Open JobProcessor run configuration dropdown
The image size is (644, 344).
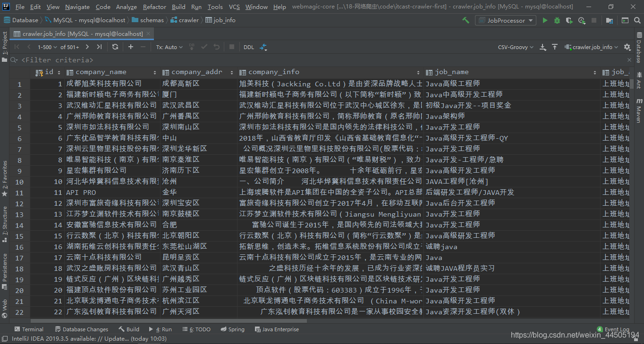(x=506, y=20)
